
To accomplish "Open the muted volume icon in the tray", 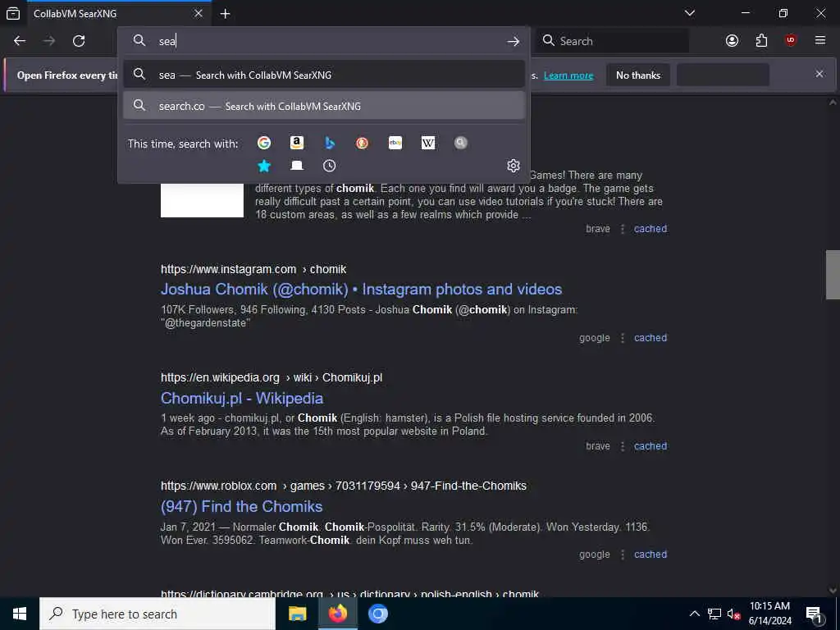I will point(733,614).
